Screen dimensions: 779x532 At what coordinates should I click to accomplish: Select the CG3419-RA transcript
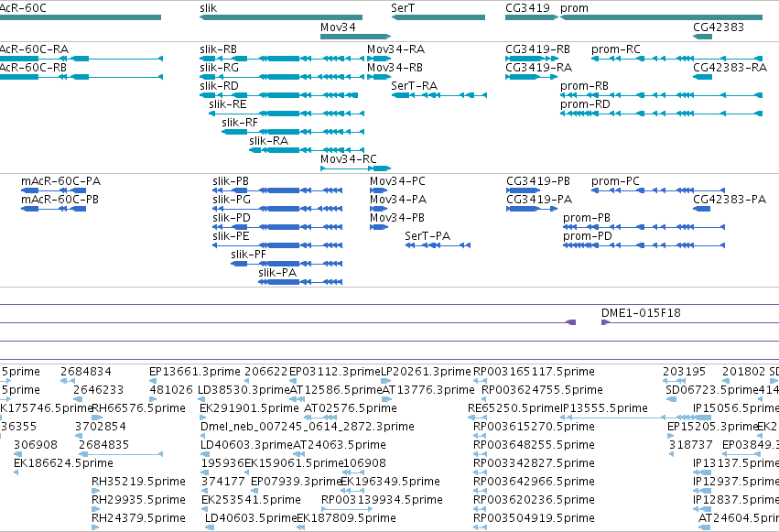point(532,77)
